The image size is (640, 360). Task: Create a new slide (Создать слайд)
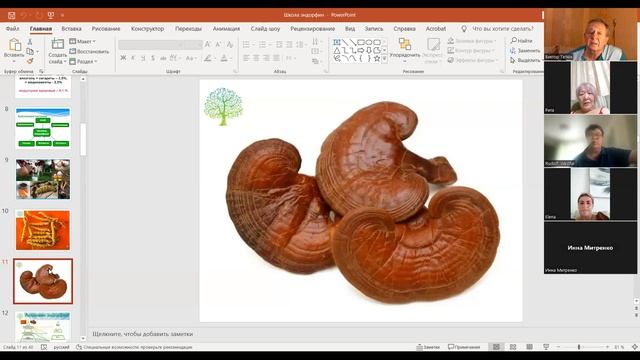(58, 51)
